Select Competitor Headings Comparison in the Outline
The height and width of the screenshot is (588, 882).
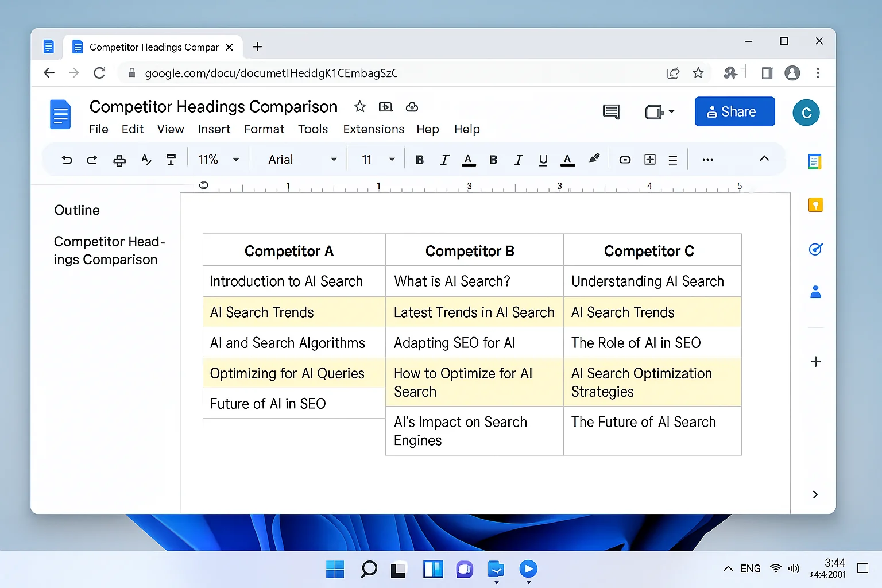point(109,250)
